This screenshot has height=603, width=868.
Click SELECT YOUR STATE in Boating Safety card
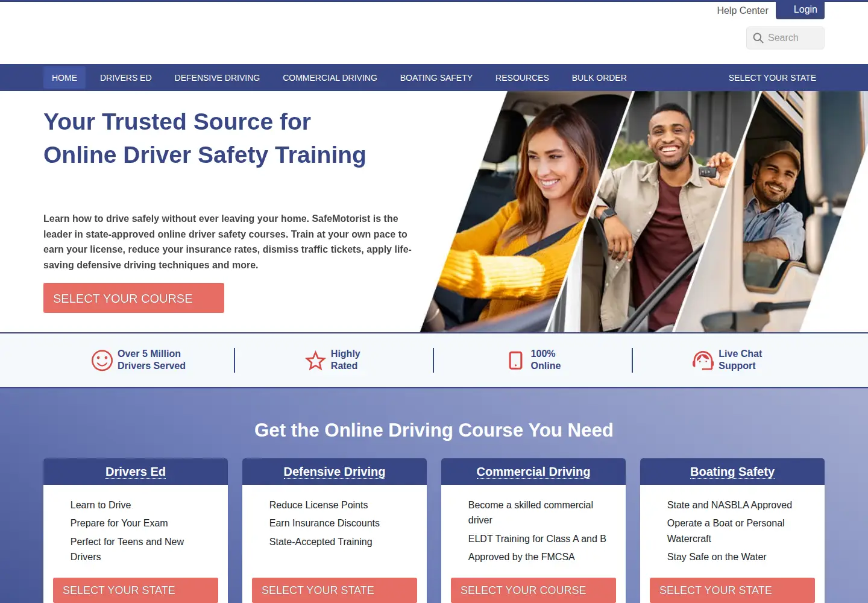pyautogui.click(x=732, y=590)
